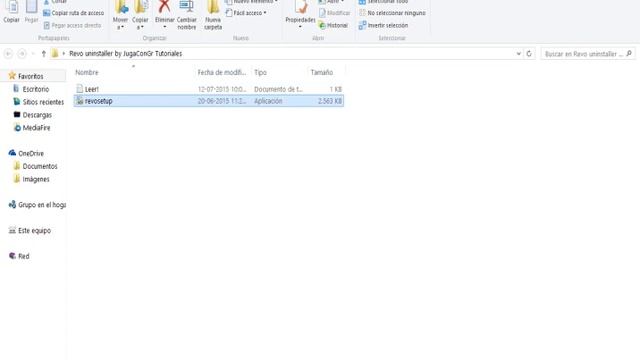Screen dimensions: 640x360
Task: Click the Leer! size cell 1 KB
Action: [x=336, y=89]
